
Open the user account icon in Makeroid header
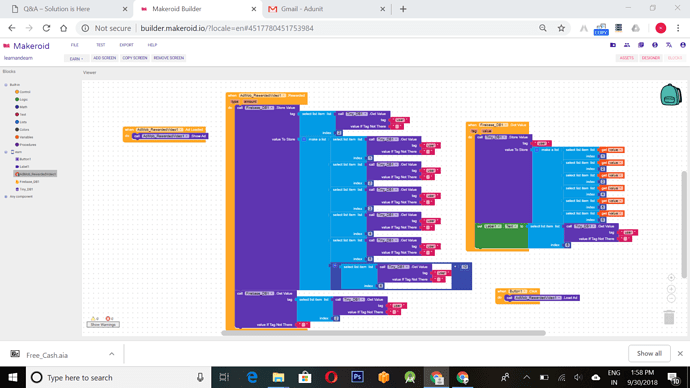point(683,45)
